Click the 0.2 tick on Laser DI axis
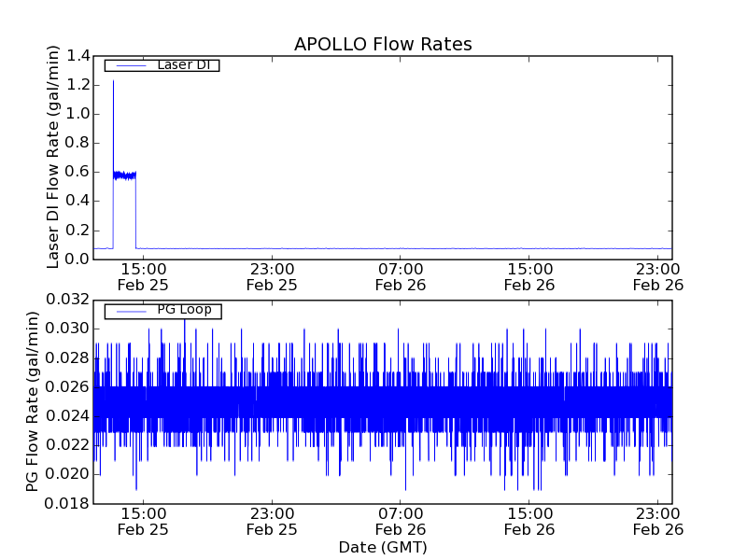747x560 pixels. pos(78,231)
